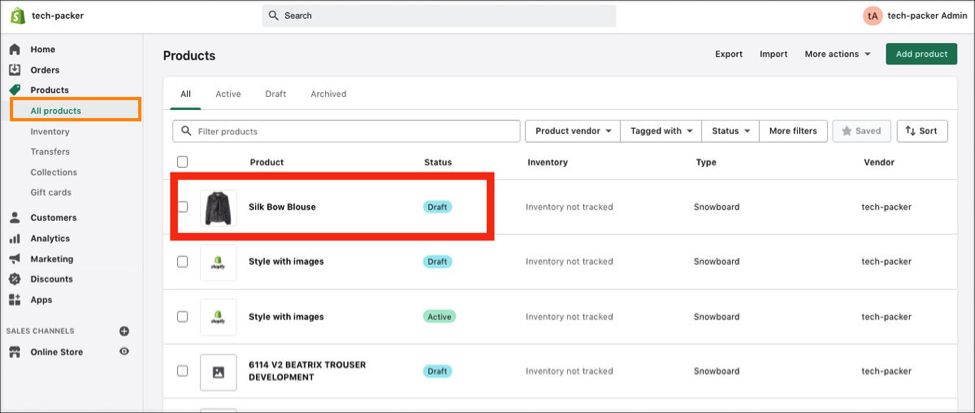The height and width of the screenshot is (413, 975).
Task: View online store with eye icon
Action: click(x=124, y=351)
